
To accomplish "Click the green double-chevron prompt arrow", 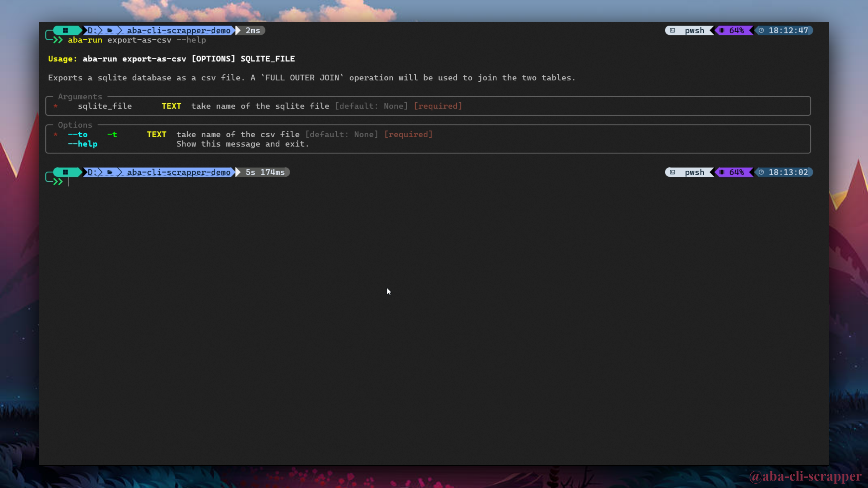I will (58, 181).
